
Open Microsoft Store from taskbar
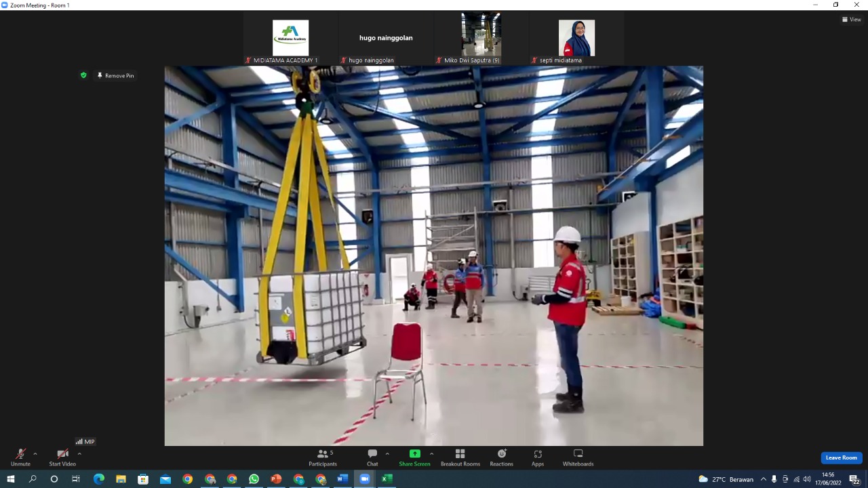pos(143,479)
